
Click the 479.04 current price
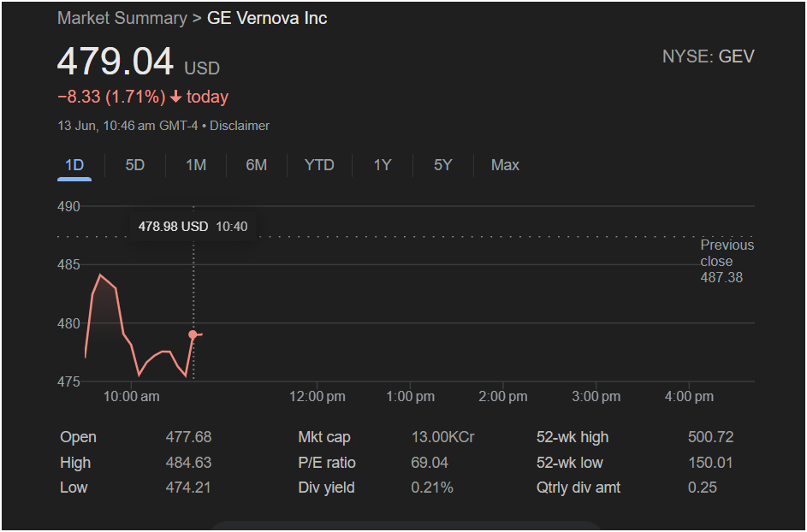pos(116,62)
